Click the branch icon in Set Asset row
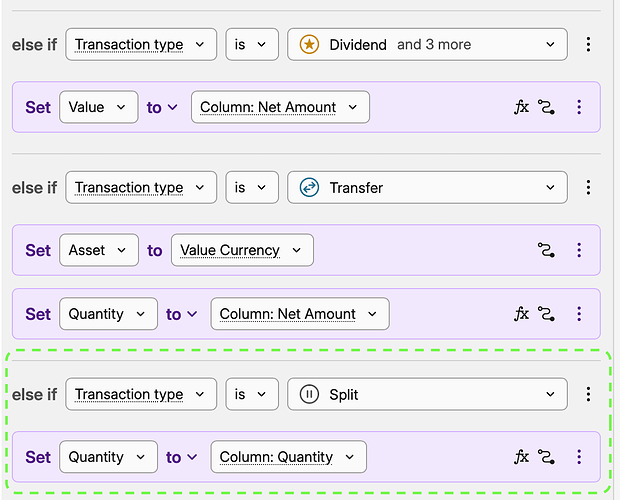Image resolution: width=620 pixels, height=500 pixels. click(546, 250)
